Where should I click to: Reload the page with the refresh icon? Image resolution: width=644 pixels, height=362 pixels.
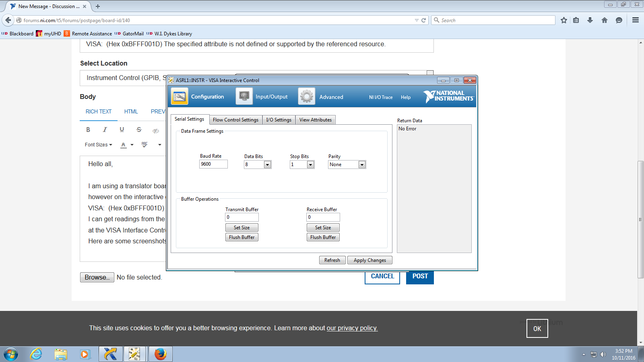coord(423,20)
